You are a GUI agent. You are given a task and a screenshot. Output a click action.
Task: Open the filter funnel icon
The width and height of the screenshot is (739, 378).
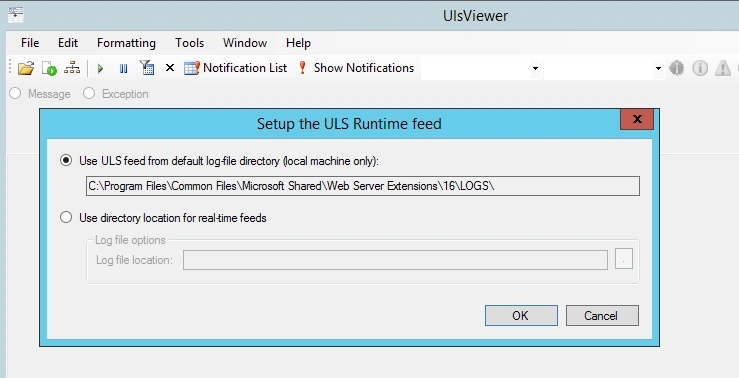click(147, 68)
